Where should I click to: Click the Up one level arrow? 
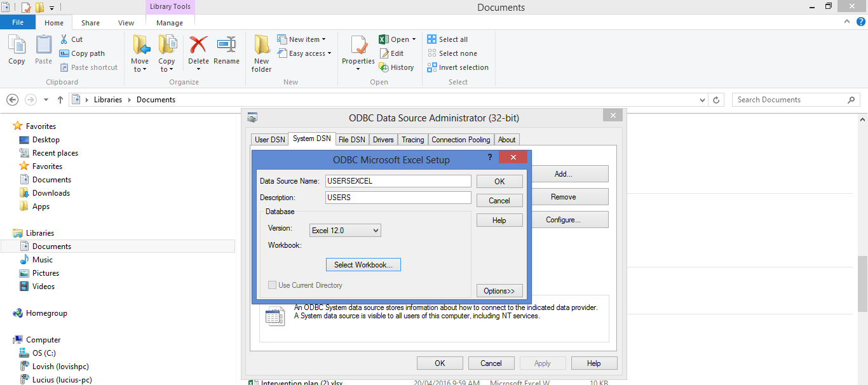[60, 100]
